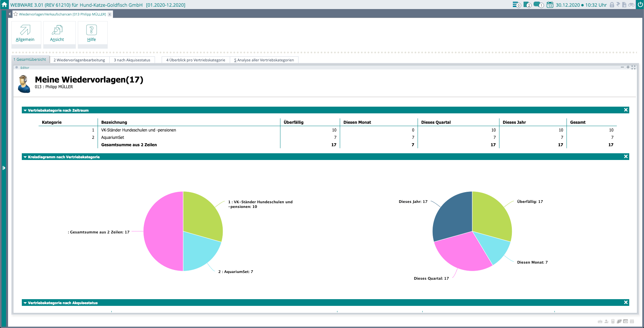The image size is (644, 328).
Task: Switch to the 2 Wiedervorlagenbearbeitung tab
Action: [79, 60]
